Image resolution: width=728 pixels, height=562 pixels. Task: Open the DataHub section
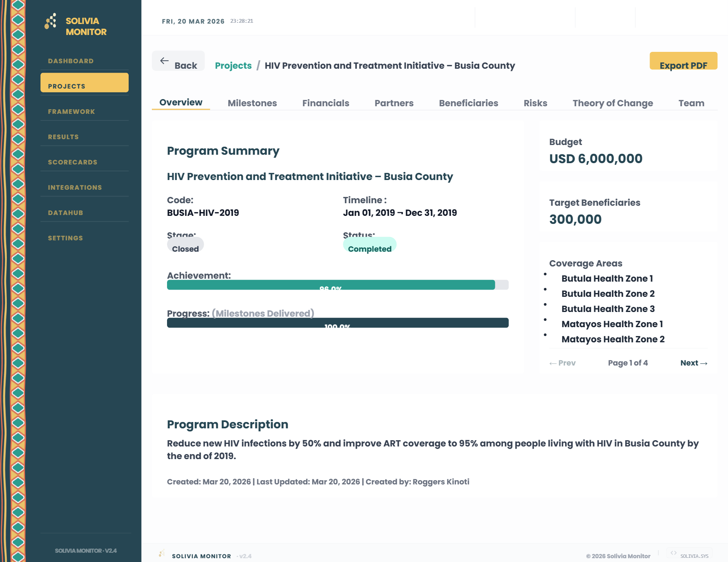coord(65,212)
